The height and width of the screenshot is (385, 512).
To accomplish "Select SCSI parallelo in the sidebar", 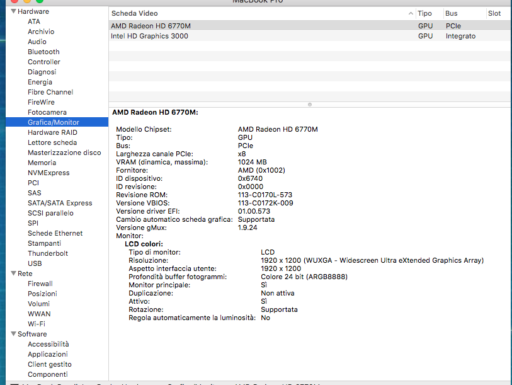I will click(x=50, y=213).
